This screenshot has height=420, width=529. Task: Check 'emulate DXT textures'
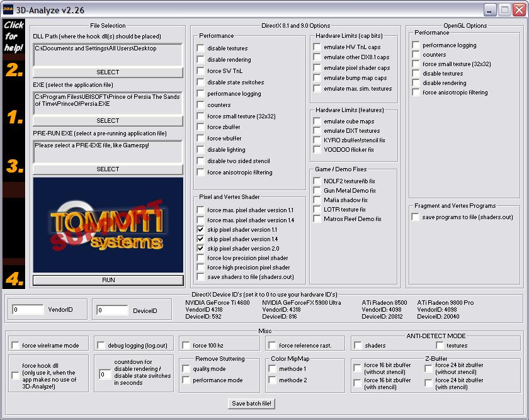pyautogui.click(x=317, y=130)
